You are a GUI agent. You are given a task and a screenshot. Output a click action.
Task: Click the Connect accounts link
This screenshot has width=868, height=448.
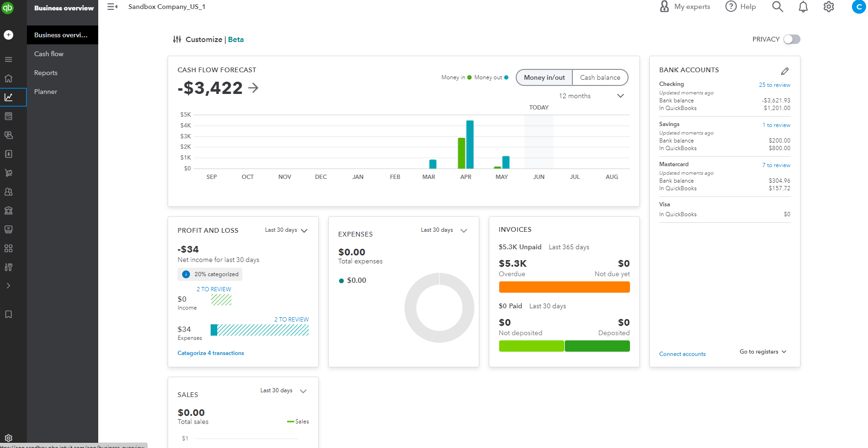click(682, 354)
